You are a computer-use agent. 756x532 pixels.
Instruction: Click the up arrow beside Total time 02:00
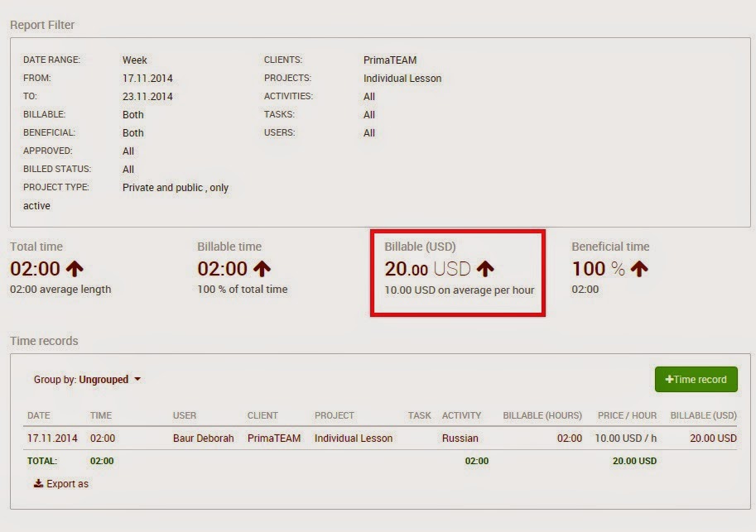click(75, 269)
